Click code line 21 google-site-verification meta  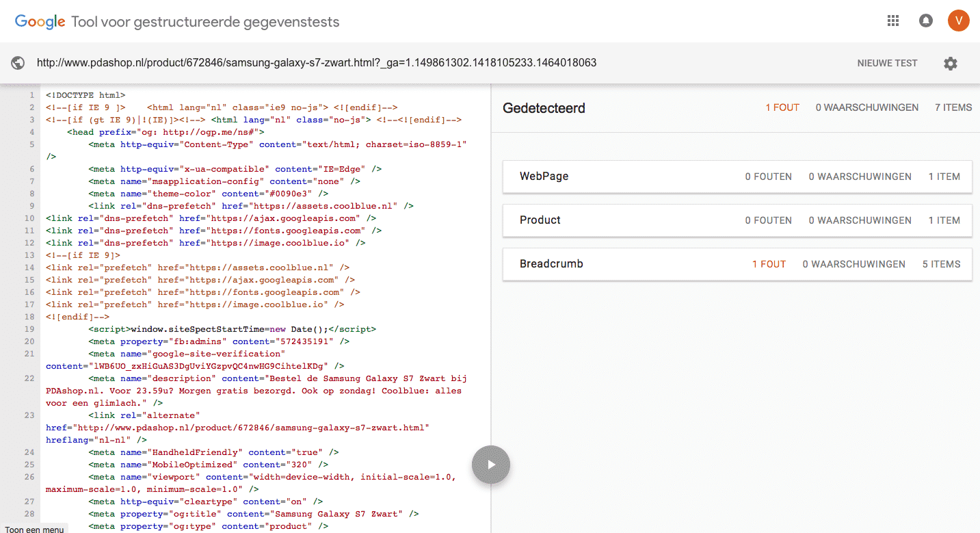195,360
